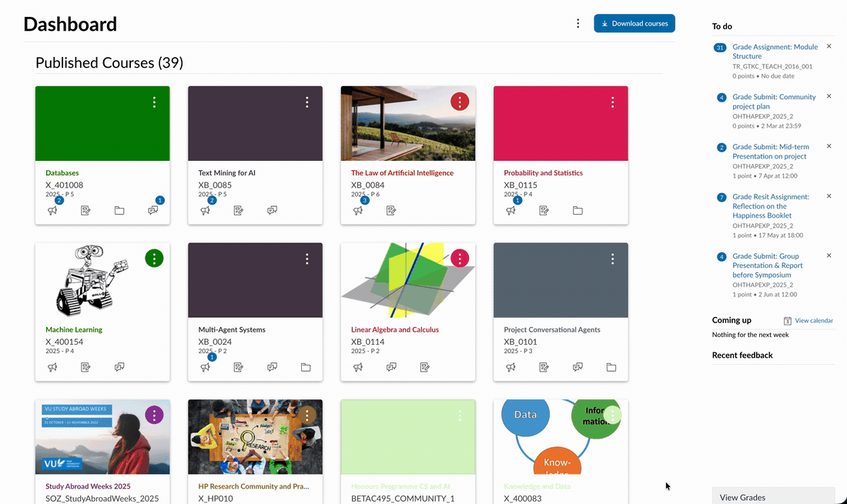Open Announcements icon on The Law of Artificial Intelligence card
The width and height of the screenshot is (847, 504).
click(x=358, y=211)
